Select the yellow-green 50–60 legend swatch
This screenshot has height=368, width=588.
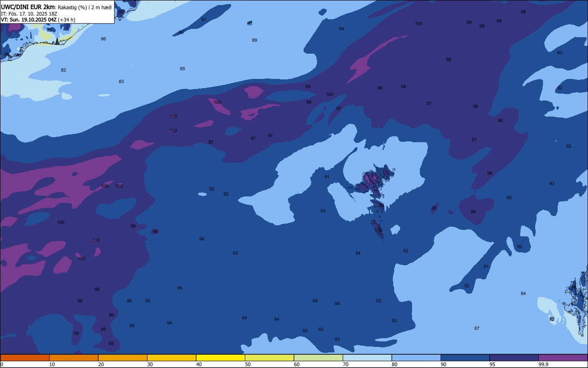pos(269,357)
